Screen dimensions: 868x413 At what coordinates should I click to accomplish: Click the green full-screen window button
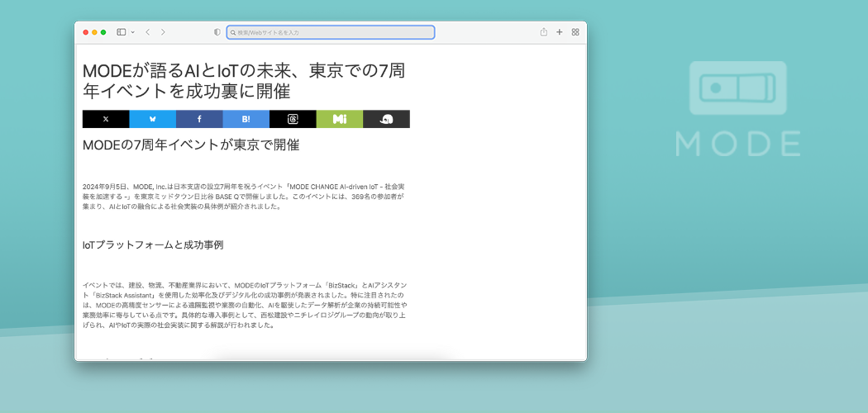(103, 32)
